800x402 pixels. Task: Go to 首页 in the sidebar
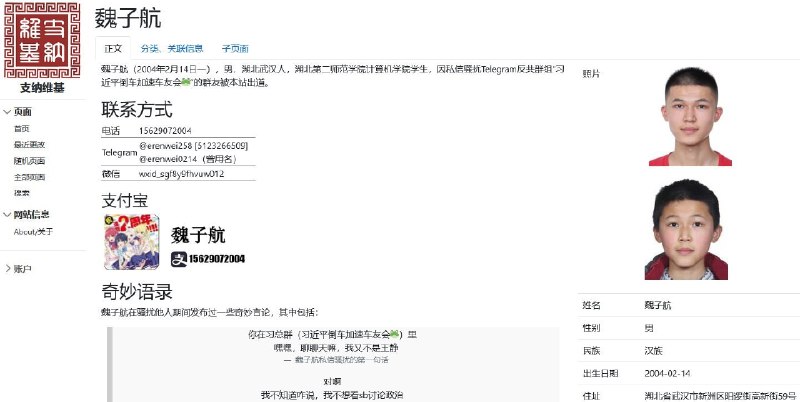pyautogui.click(x=22, y=129)
